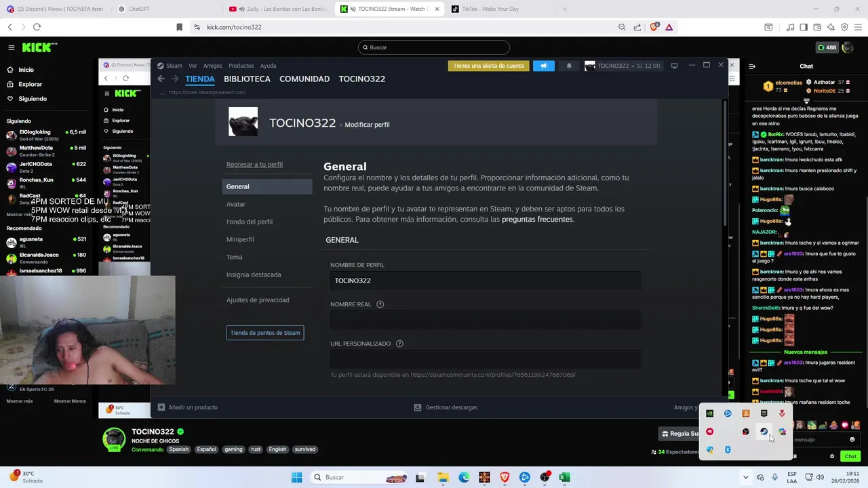
Task: Switch to the BIBLIOTECA tab
Action: [x=247, y=79]
